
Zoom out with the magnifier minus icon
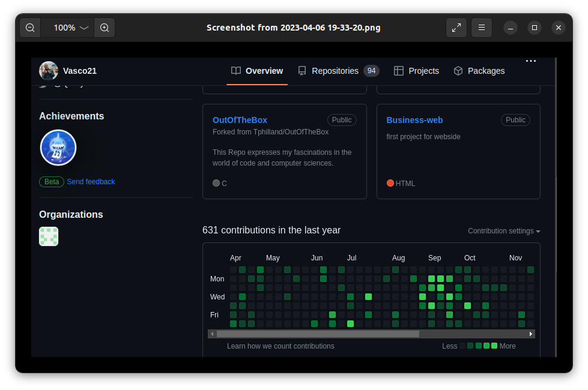(30, 28)
